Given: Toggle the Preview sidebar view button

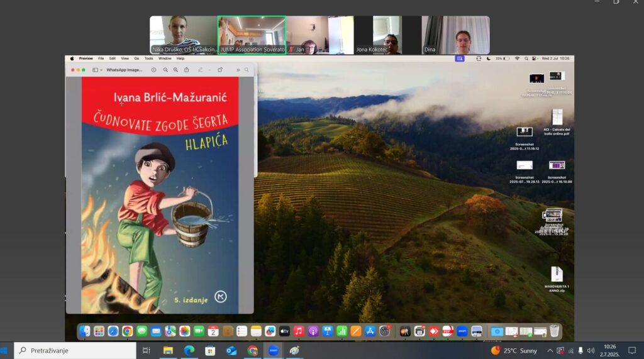Looking at the screenshot, I should click(95, 70).
